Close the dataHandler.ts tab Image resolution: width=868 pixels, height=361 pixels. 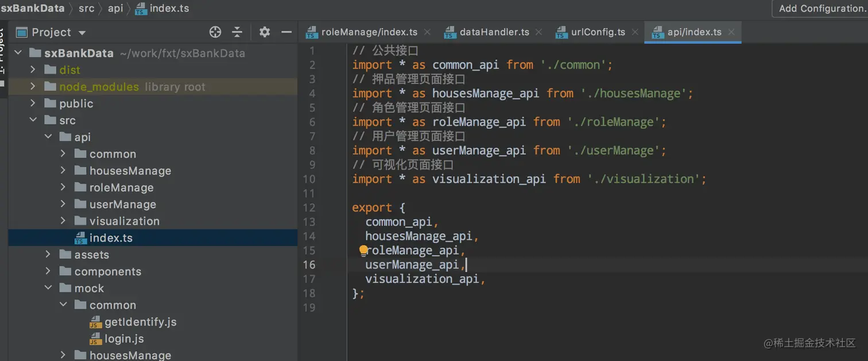tap(538, 32)
